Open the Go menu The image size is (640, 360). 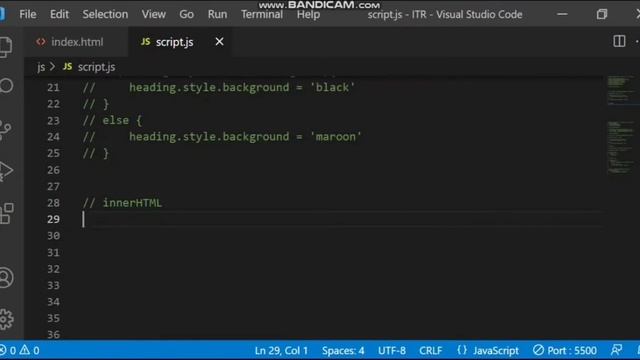pos(187,14)
